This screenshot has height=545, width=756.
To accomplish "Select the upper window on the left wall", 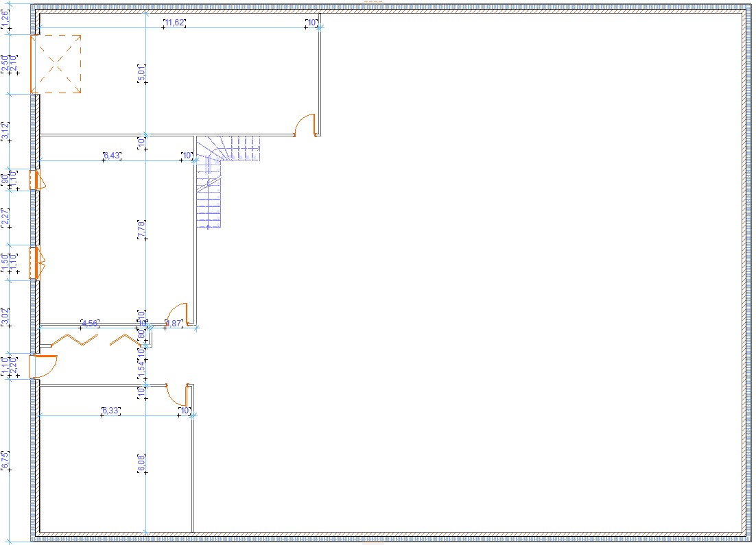I will click(x=35, y=180).
